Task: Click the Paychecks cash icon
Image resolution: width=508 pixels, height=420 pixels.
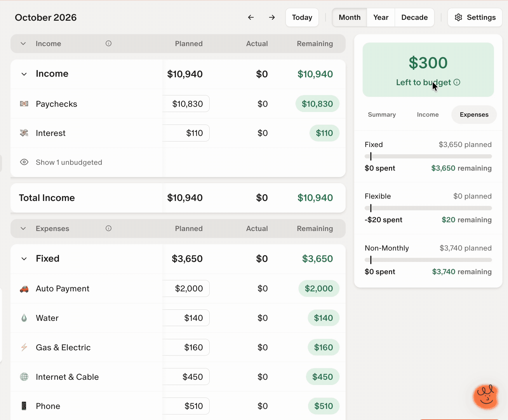Action: pyautogui.click(x=24, y=104)
